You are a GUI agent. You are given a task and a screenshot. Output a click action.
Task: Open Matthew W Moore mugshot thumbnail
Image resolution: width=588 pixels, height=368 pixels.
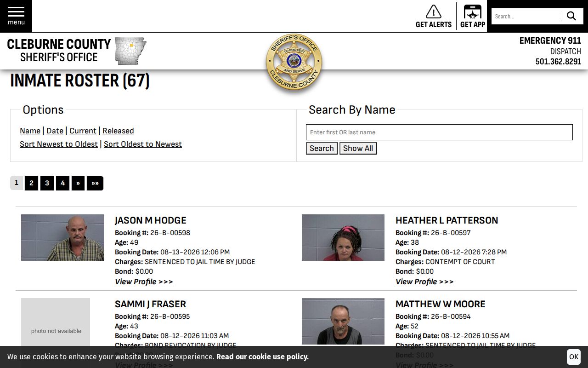[x=343, y=321]
